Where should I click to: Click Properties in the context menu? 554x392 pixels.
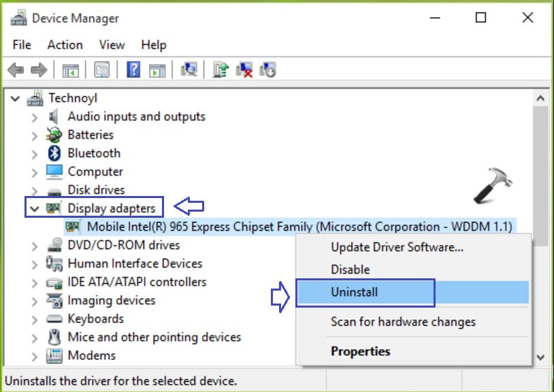click(x=360, y=352)
